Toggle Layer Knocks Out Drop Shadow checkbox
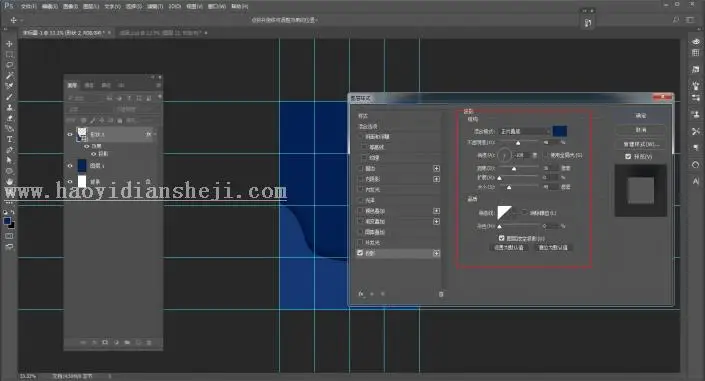Screen dimensions: 705x381 (501, 238)
